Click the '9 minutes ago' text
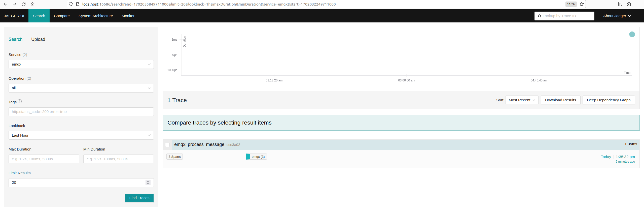This screenshot has width=644, height=210. click(x=625, y=162)
